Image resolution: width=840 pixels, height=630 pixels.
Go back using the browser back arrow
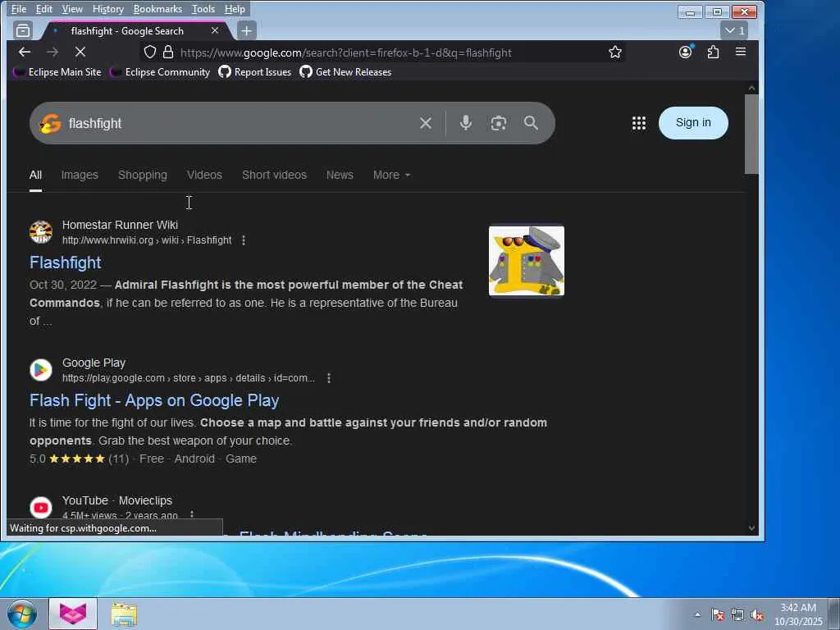[x=25, y=52]
